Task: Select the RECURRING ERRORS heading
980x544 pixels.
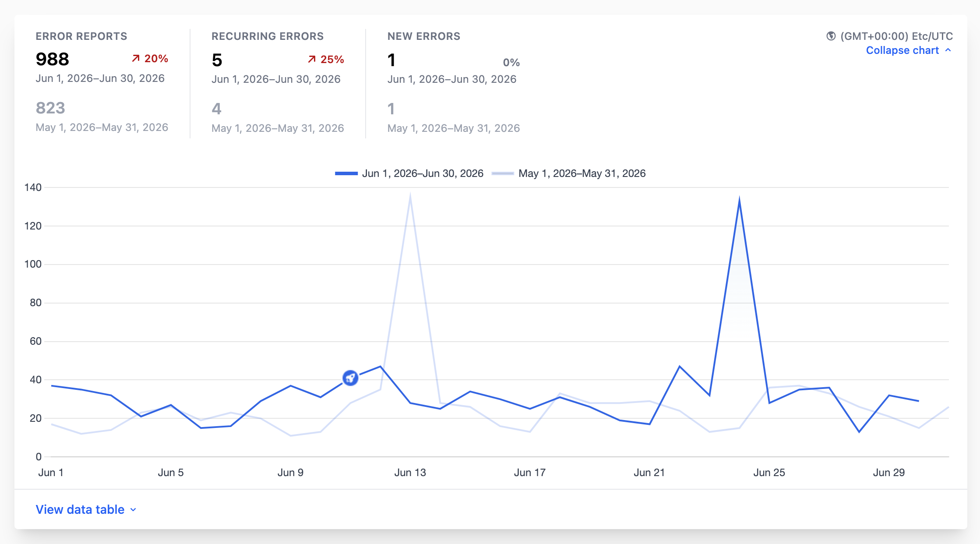Action: [268, 36]
